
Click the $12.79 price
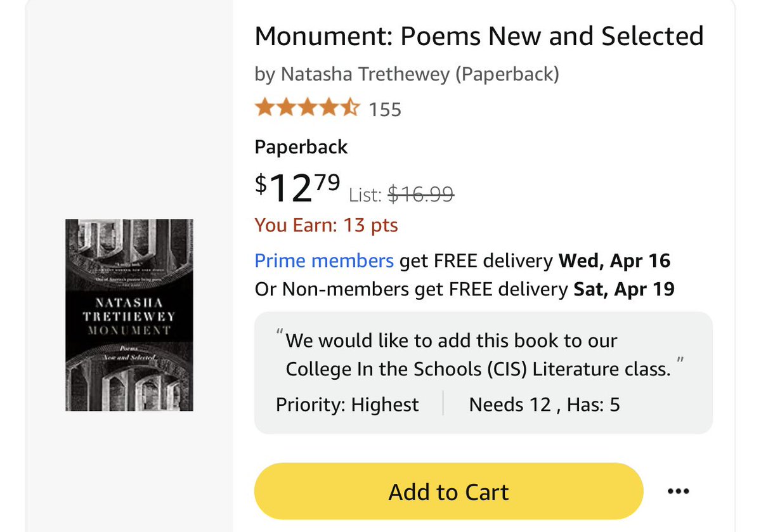click(x=297, y=188)
